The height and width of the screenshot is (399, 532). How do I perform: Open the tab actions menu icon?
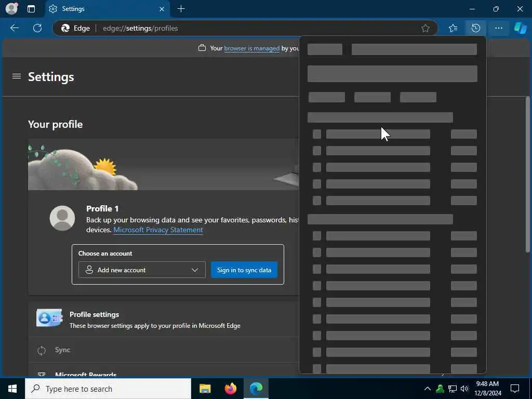31,9
